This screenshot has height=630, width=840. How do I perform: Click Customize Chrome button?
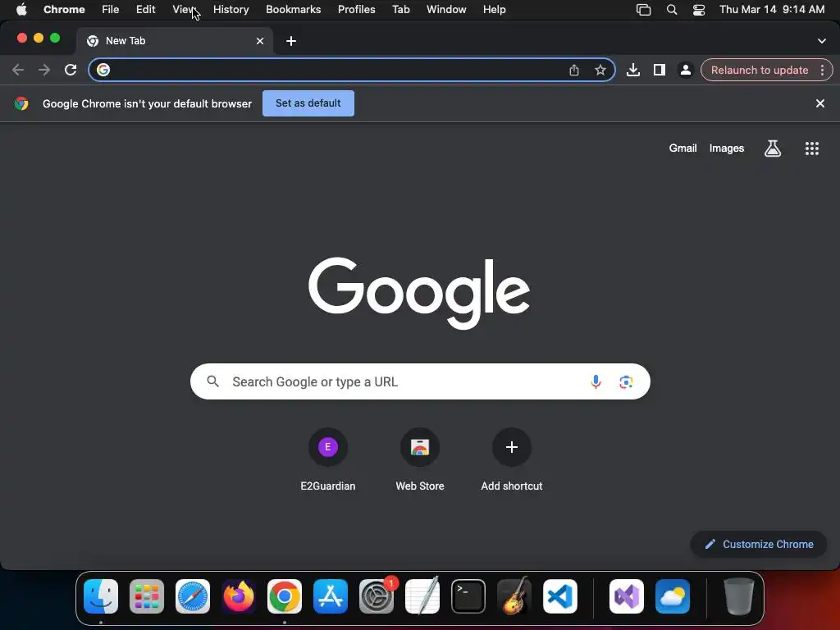coord(759,545)
